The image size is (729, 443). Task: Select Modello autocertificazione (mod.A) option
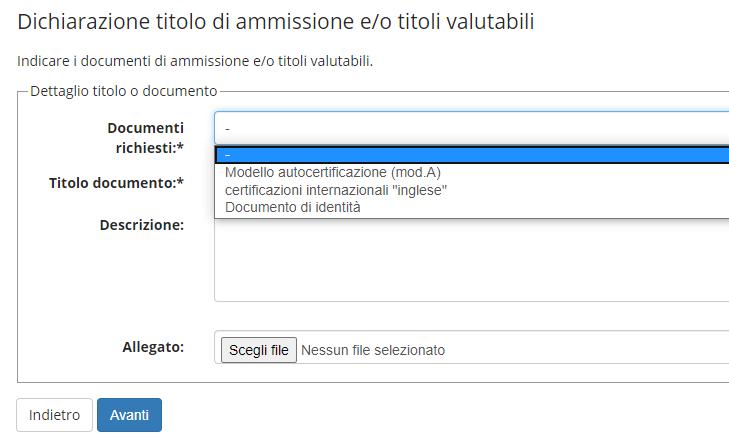pos(333,172)
